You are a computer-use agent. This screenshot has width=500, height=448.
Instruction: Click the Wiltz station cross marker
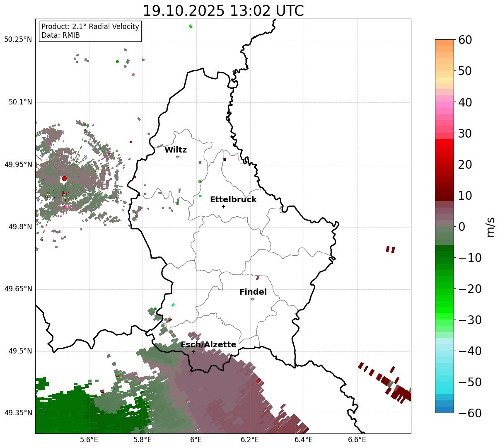click(178, 157)
